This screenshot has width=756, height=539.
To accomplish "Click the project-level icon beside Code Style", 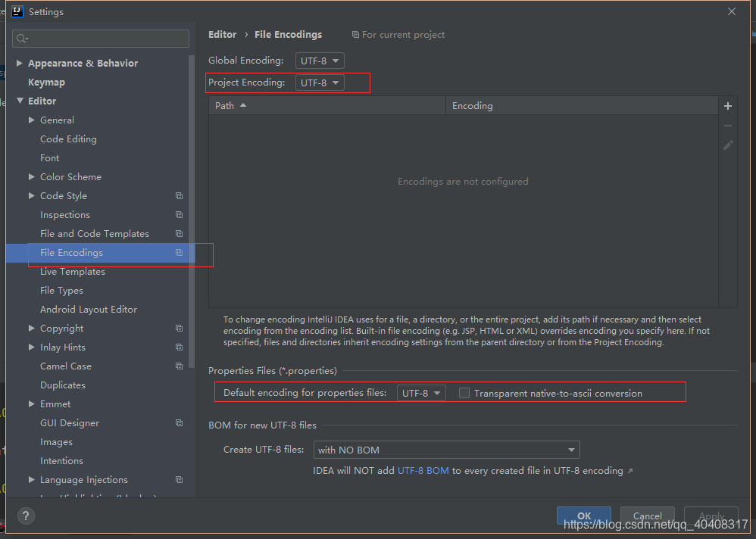I will coord(179,195).
